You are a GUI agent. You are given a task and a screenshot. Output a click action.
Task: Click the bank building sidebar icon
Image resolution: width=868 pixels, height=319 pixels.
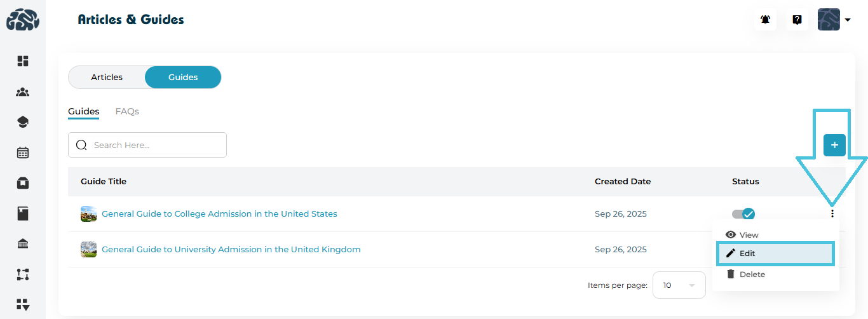[x=23, y=244]
